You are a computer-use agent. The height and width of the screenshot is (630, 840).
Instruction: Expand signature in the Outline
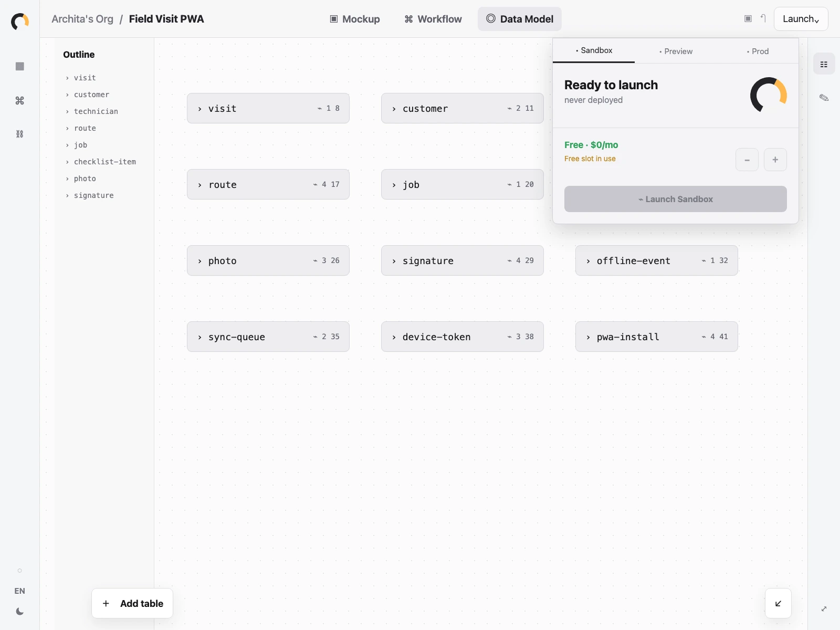(x=67, y=195)
